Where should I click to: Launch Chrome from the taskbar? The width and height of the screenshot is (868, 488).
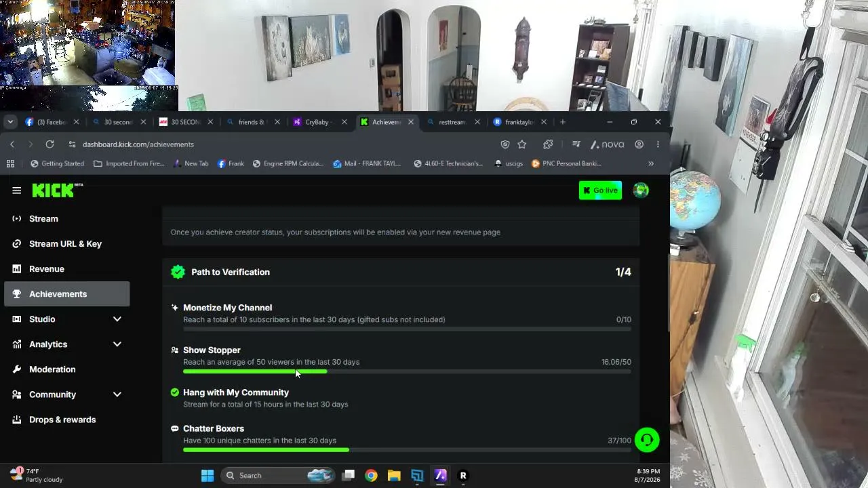pyautogui.click(x=371, y=476)
